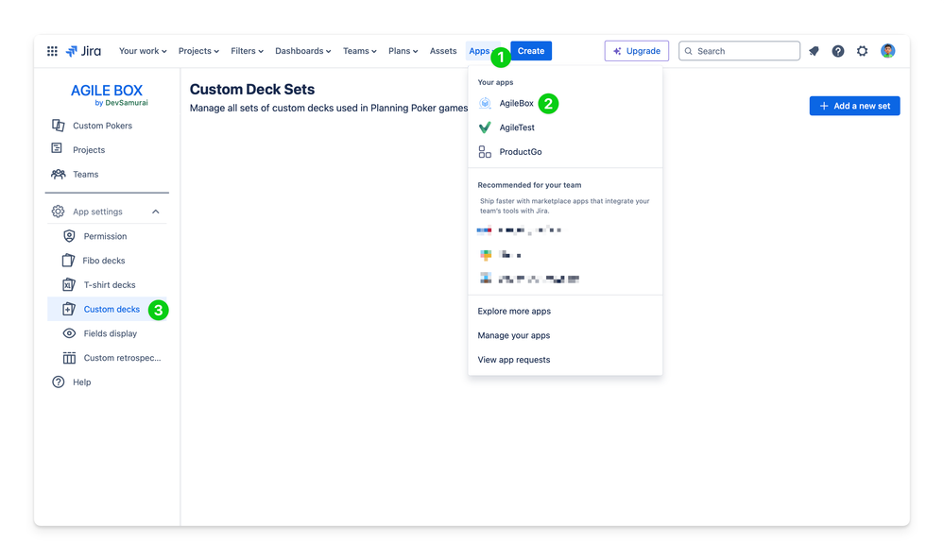Screen dimensions: 944x560
Task: Click the Custom Deck Sets heading
Action: 252,89
